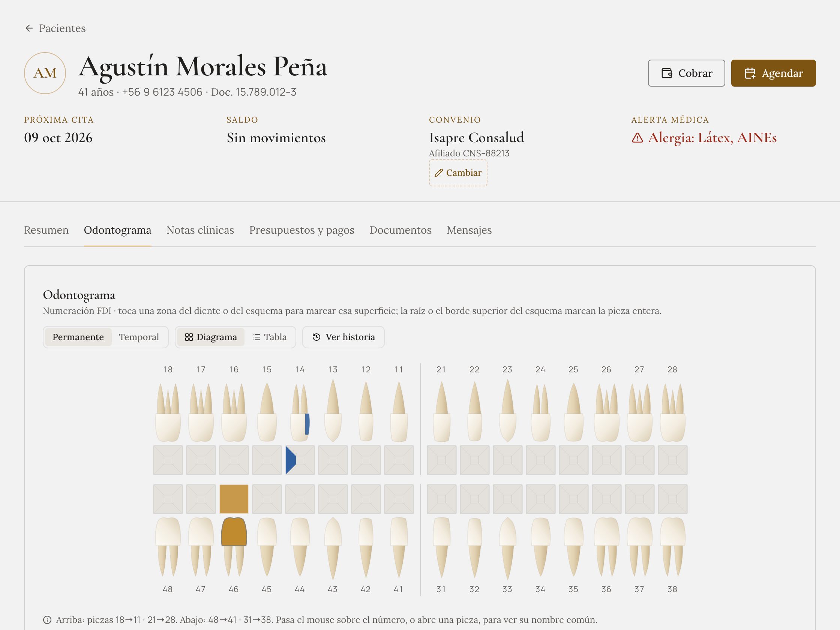The image size is (840, 630).
Task: Switch to Tabla view
Action: click(x=270, y=337)
